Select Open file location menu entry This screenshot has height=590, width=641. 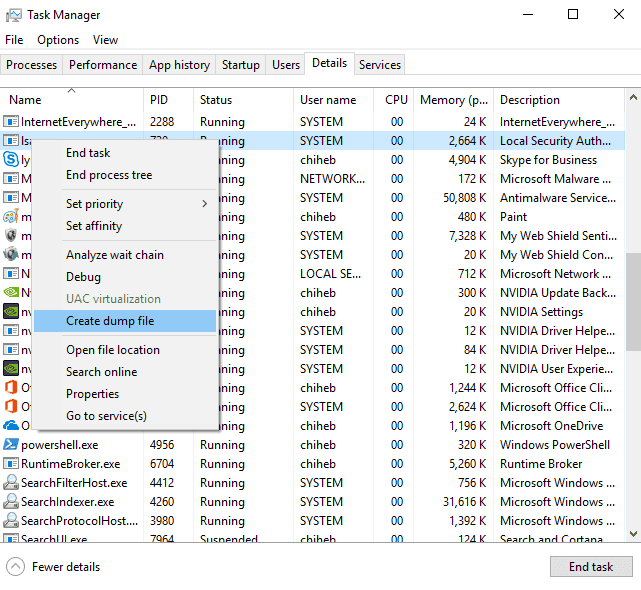coord(113,350)
